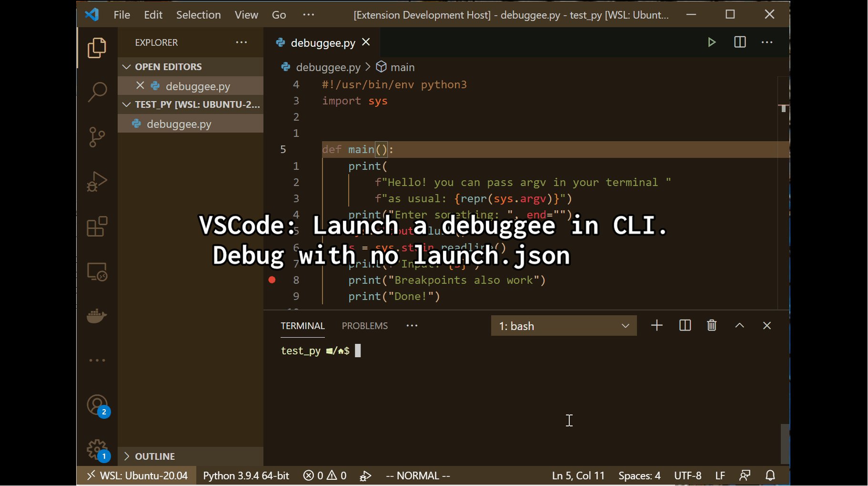Show additional activity bar views ellipsis
This screenshot has width=868, height=486.
[97, 360]
